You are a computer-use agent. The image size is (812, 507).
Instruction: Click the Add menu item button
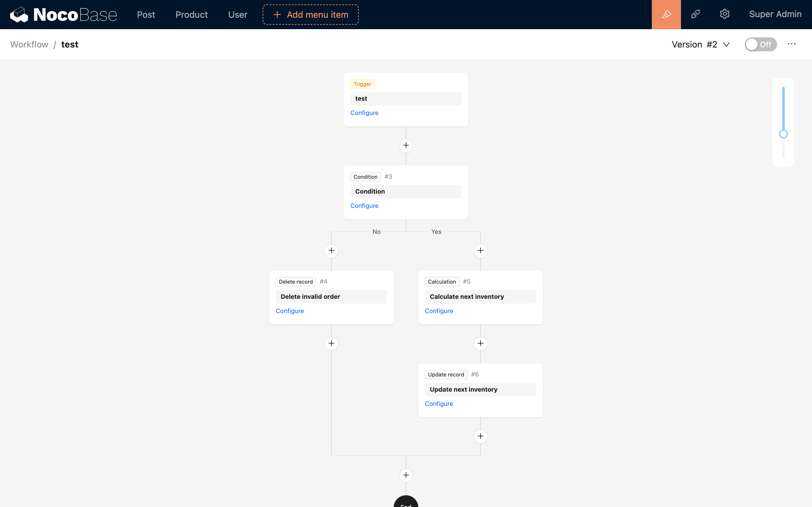310,15
